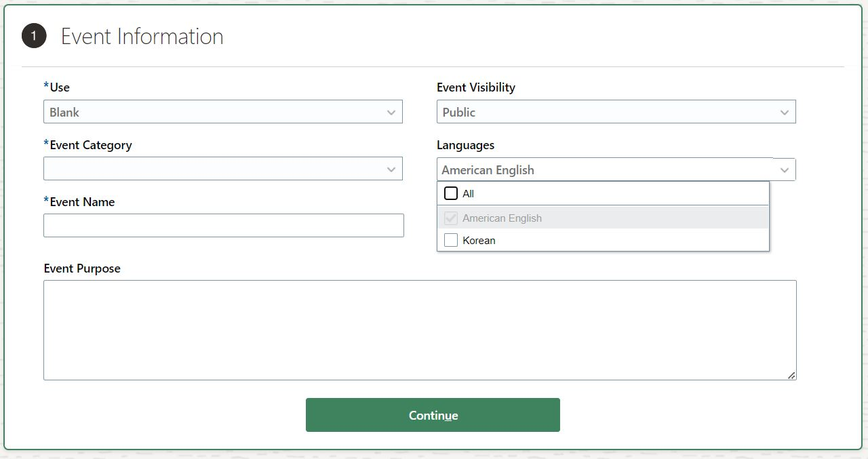This screenshot has width=868, height=459.
Task: Check the All languages checkbox
Action: [x=451, y=194]
